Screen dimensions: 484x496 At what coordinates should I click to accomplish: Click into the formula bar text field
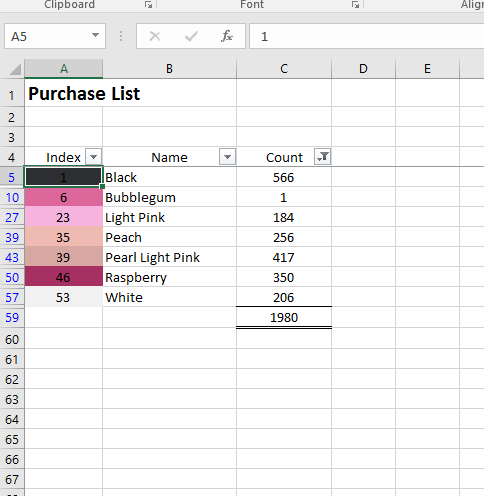(x=367, y=36)
